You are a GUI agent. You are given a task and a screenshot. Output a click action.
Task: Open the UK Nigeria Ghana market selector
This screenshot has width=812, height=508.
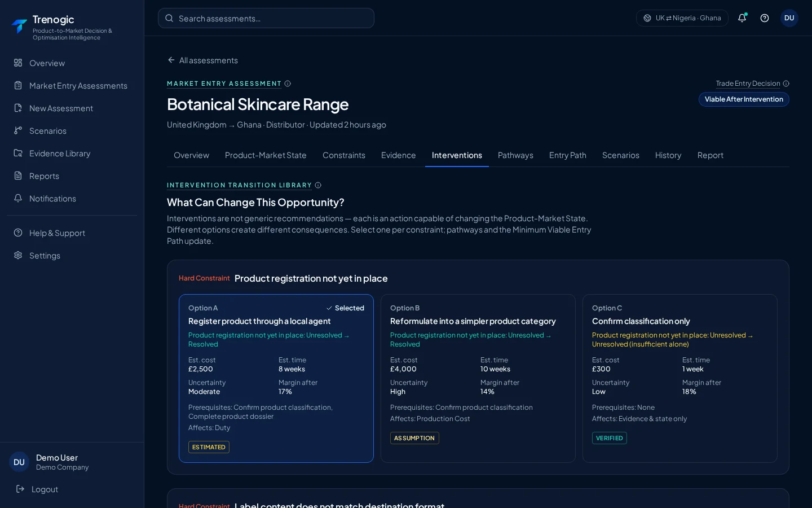682,18
